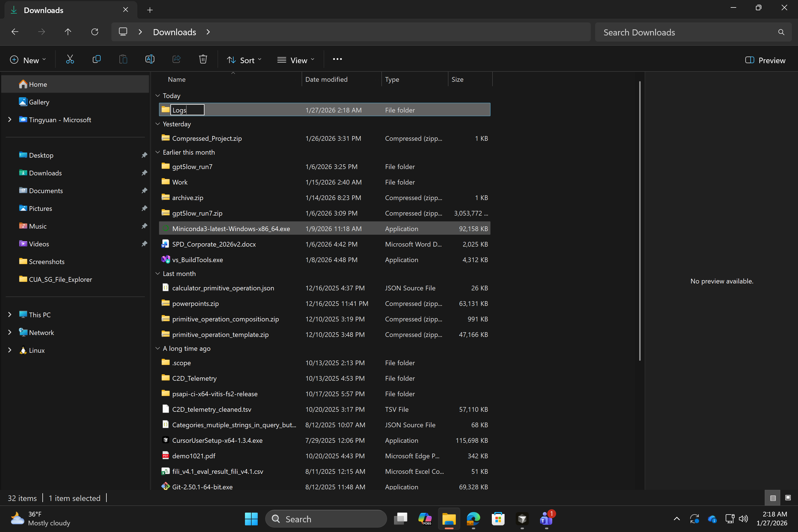The image size is (798, 532).
Task: Click the Copy icon in toolbar
Action: tap(96, 60)
